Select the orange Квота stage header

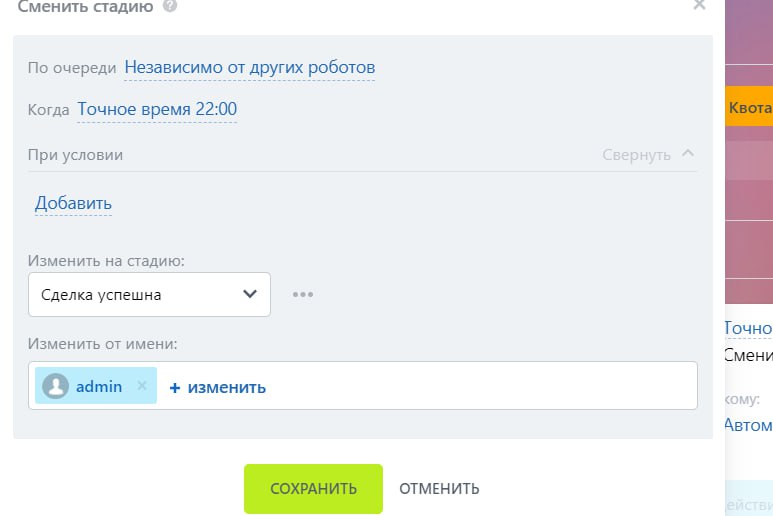pos(750,108)
